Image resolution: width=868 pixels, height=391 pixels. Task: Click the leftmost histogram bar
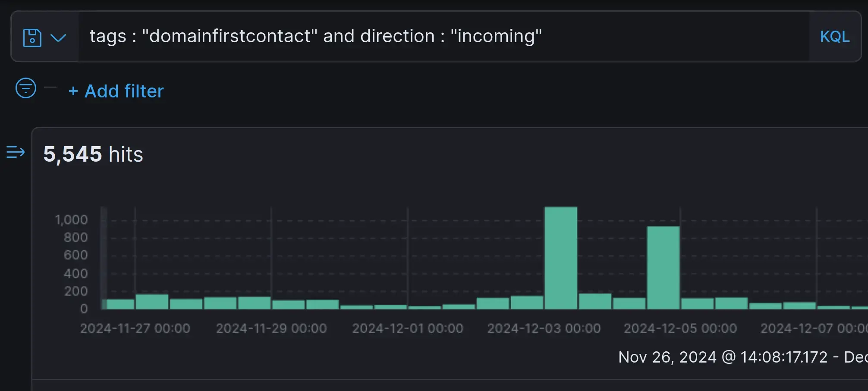pos(118,304)
